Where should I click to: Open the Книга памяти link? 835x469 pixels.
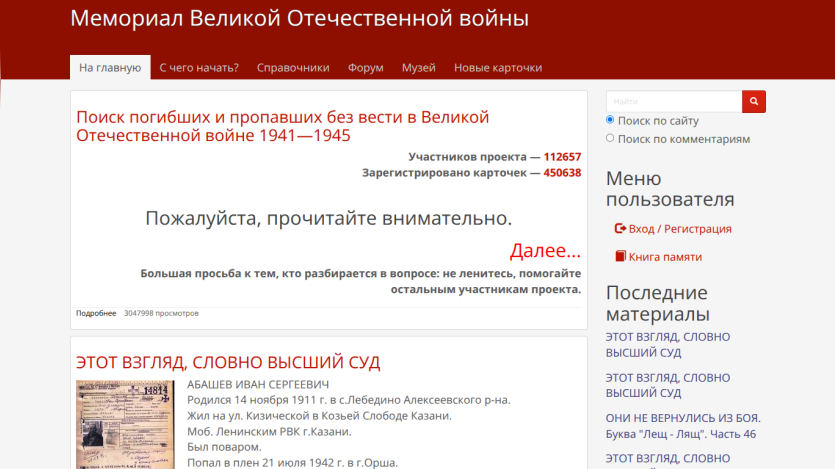click(665, 257)
